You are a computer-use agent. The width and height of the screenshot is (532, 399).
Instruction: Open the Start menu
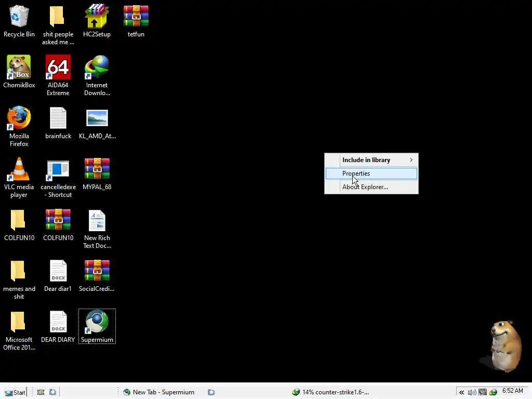click(x=15, y=392)
